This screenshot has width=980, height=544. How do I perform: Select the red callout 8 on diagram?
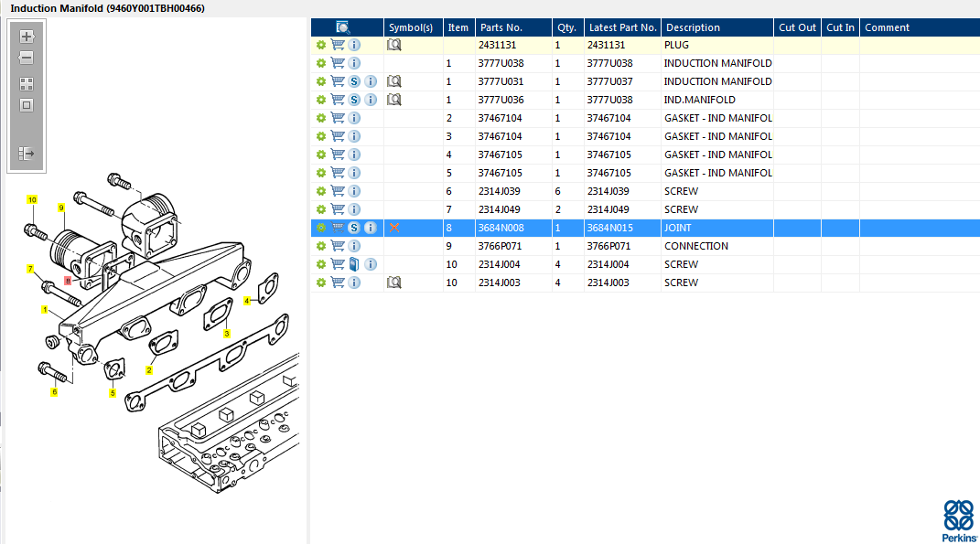pos(68,281)
